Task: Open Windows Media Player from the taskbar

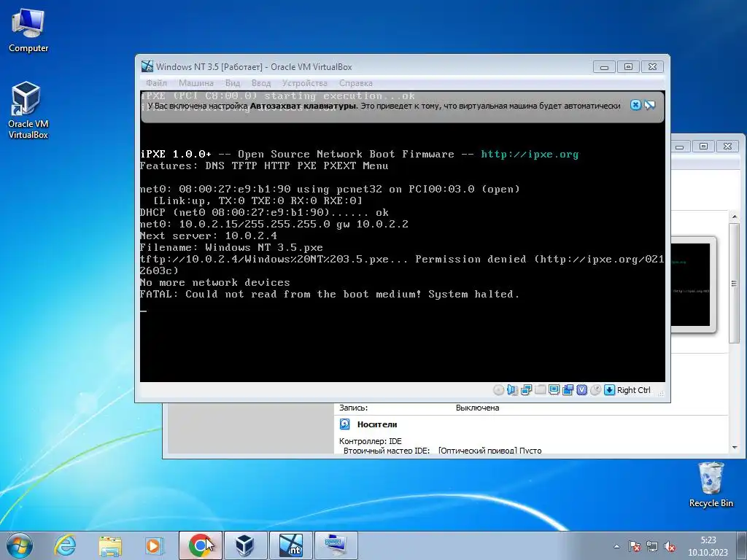Action: 155,545
